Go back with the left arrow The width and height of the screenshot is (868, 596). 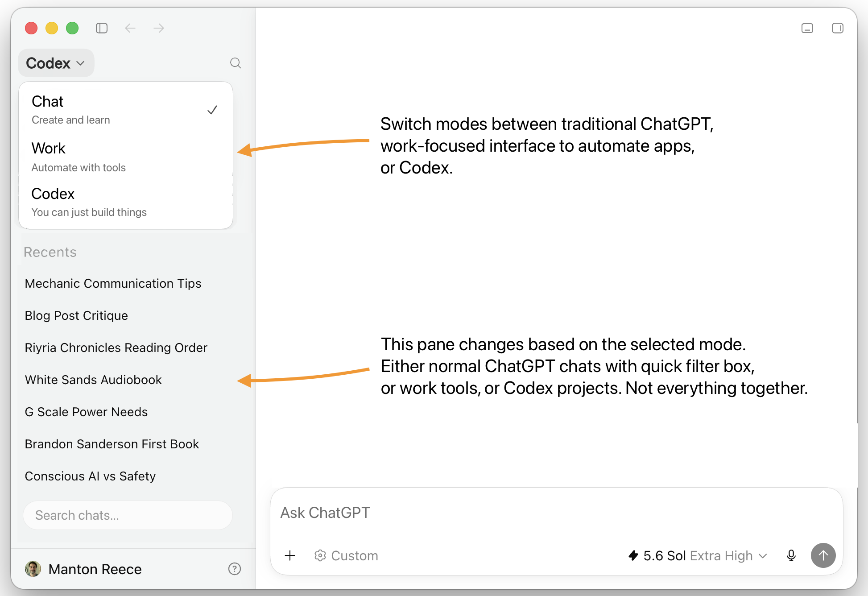coord(130,28)
